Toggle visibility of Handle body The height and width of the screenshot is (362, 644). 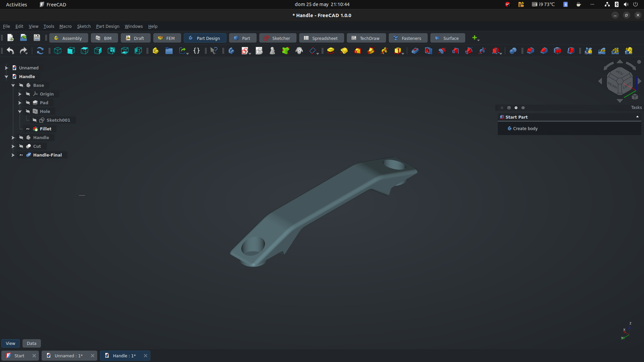[21, 137]
